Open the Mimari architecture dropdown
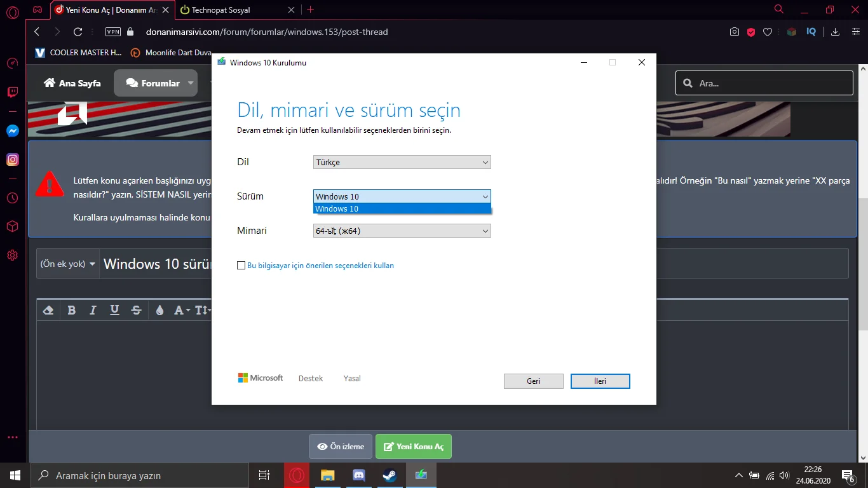This screenshot has width=868, height=488. pos(402,231)
